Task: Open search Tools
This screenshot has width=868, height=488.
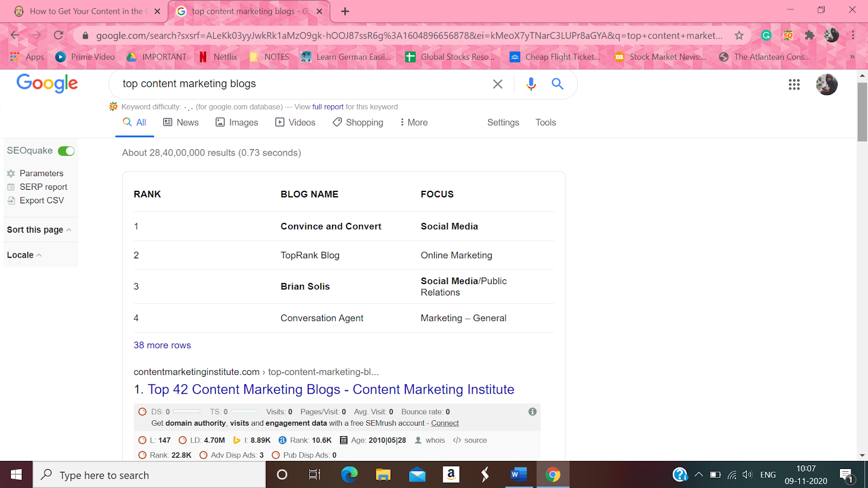Action: [x=546, y=123]
